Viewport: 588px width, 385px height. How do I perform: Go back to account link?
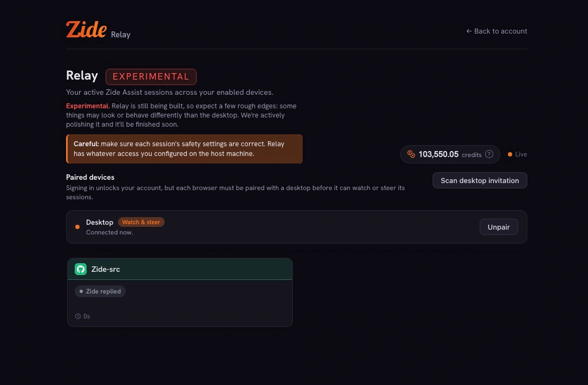coord(496,31)
